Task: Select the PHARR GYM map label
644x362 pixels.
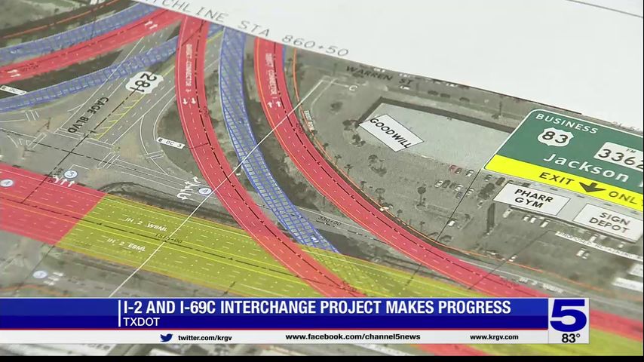Action: click(531, 199)
